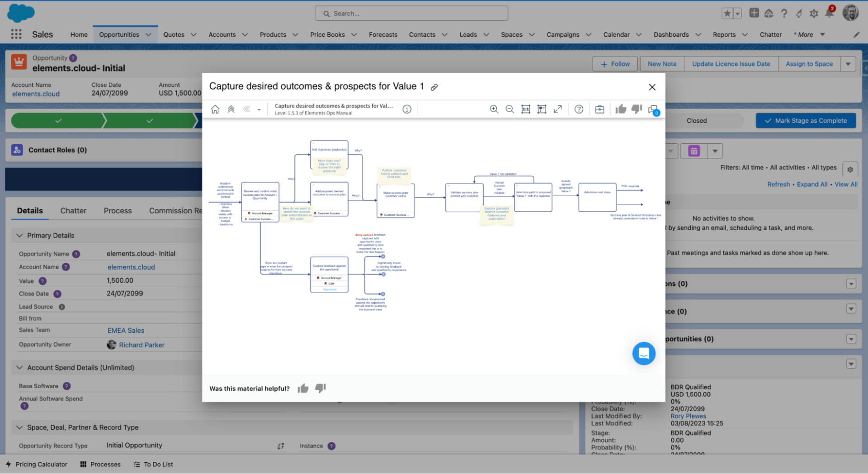Give the diagram a thumbs down
Screen dimensions: 868x474
pos(637,109)
